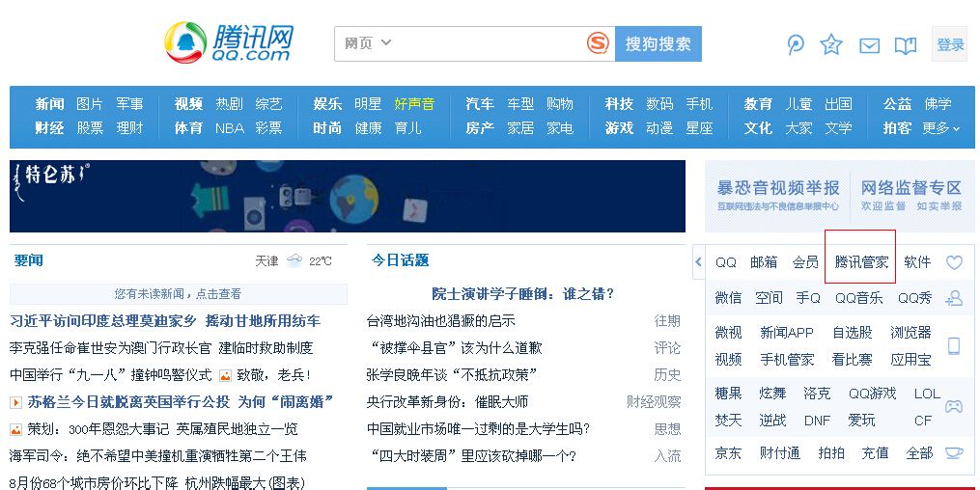This screenshot has width=980, height=490.
Task: Open the 娱乐 navigation item
Action: pos(327,103)
